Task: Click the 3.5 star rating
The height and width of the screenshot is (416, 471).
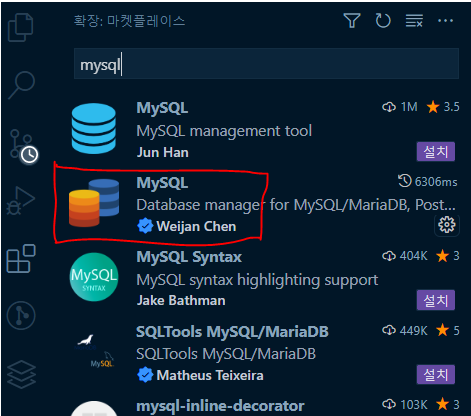Action: coord(443,107)
